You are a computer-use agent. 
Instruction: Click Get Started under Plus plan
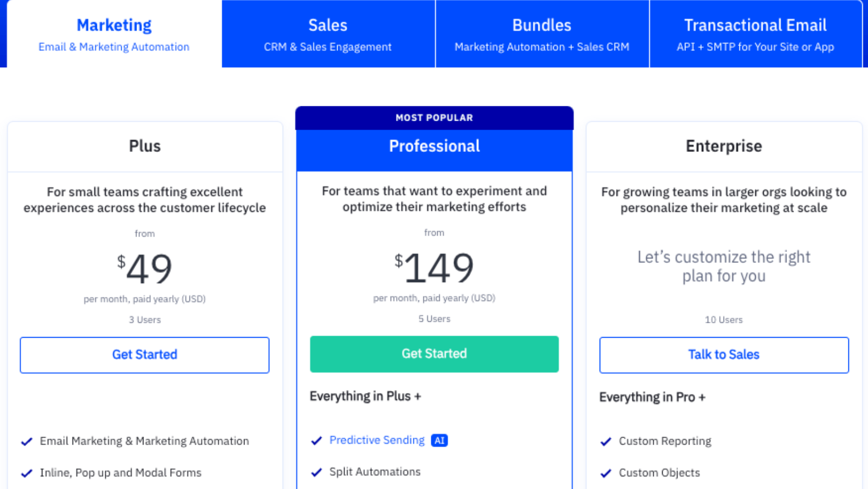point(144,355)
